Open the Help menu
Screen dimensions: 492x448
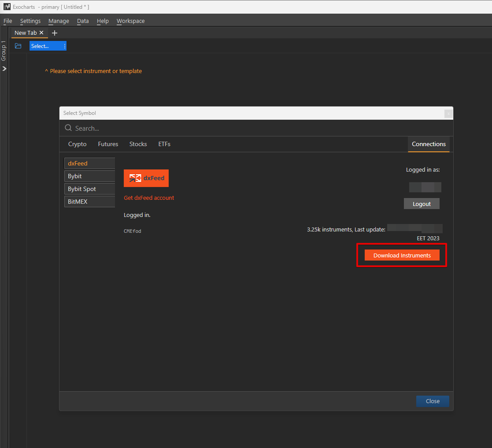tap(103, 21)
